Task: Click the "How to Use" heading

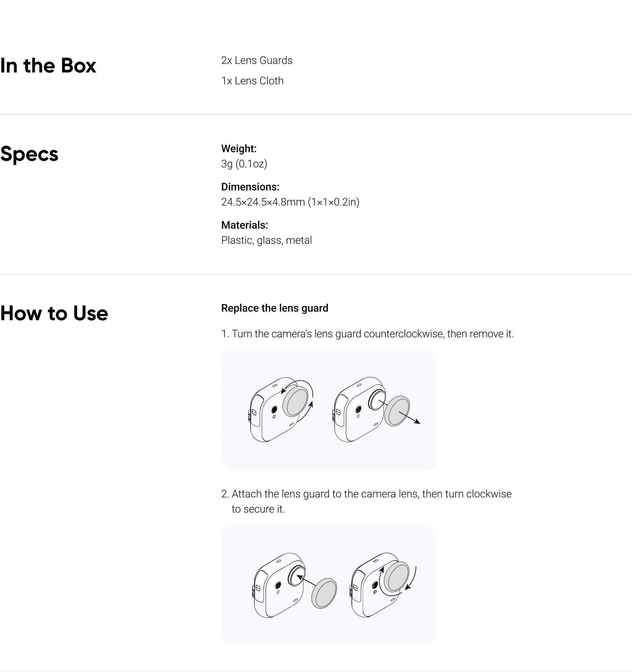Action: pos(54,313)
